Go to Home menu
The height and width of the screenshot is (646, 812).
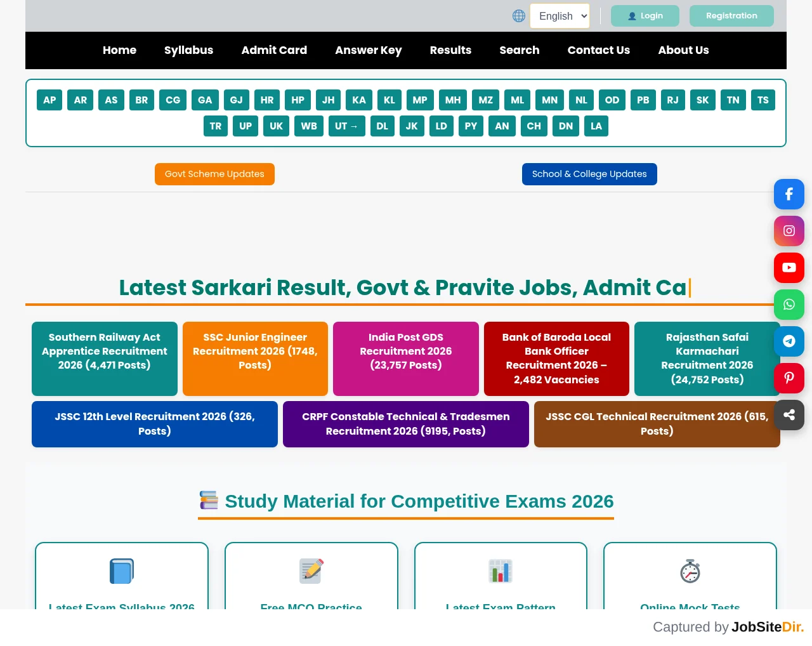[x=119, y=50]
